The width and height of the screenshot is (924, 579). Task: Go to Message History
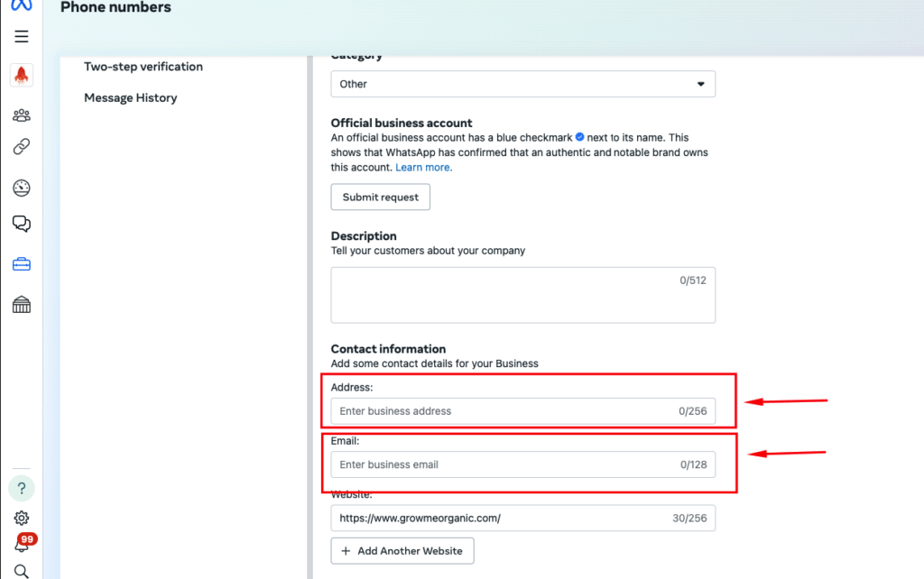(130, 97)
